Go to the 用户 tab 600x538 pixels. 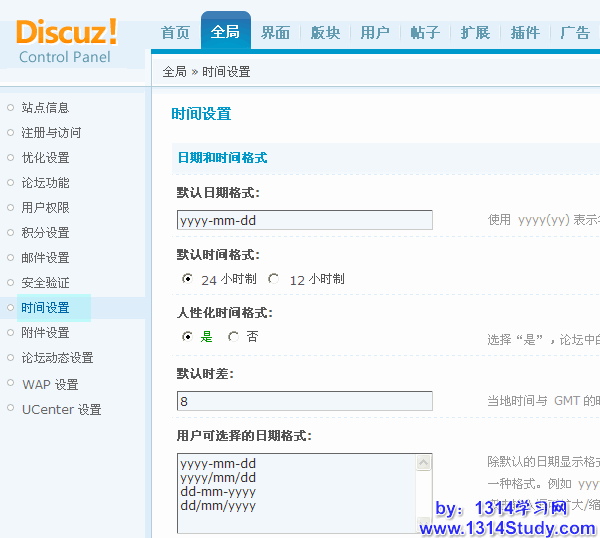(x=375, y=32)
